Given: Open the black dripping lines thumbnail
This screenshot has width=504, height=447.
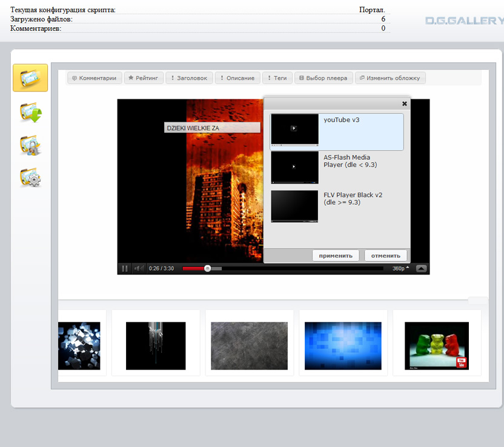Looking at the screenshot, I should point(156,346).
